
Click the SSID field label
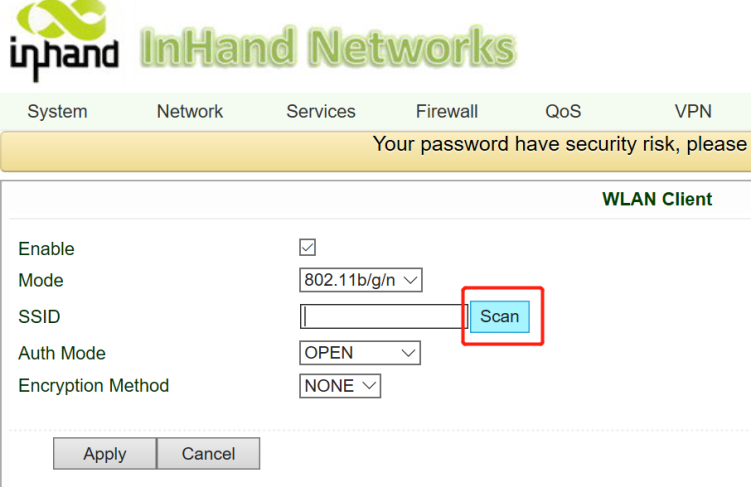pos(39,317)
